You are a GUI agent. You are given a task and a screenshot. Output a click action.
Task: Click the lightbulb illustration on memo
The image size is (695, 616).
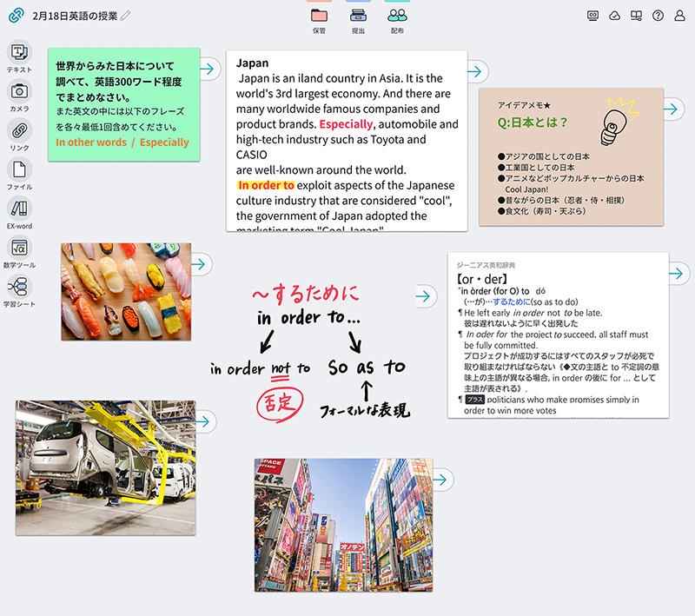point(619,122)
